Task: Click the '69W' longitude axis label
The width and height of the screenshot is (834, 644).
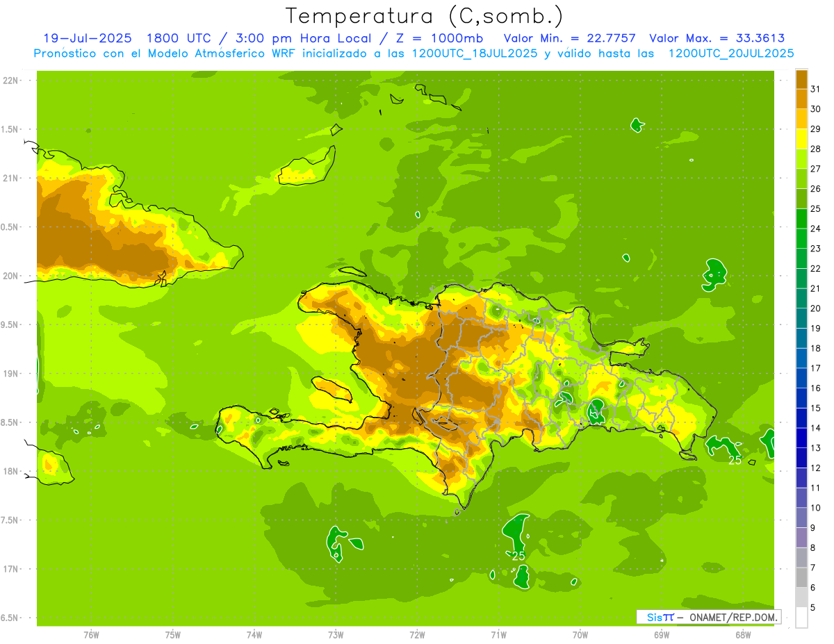Action: pos(662,635)
